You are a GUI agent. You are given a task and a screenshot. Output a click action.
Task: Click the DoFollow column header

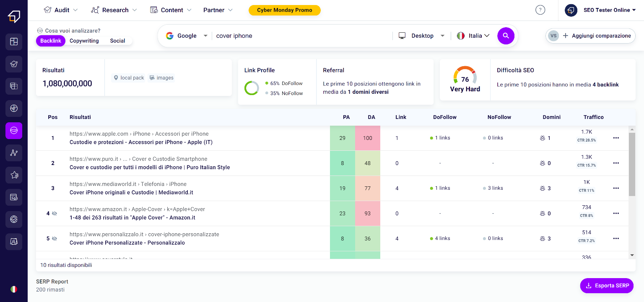[445, 117]
